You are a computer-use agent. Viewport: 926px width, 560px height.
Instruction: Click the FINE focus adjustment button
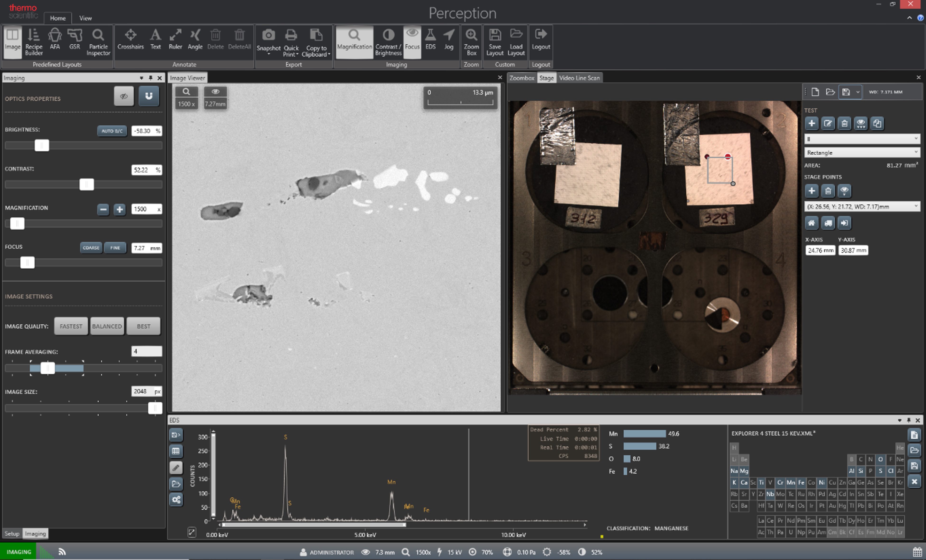point(115,247)
